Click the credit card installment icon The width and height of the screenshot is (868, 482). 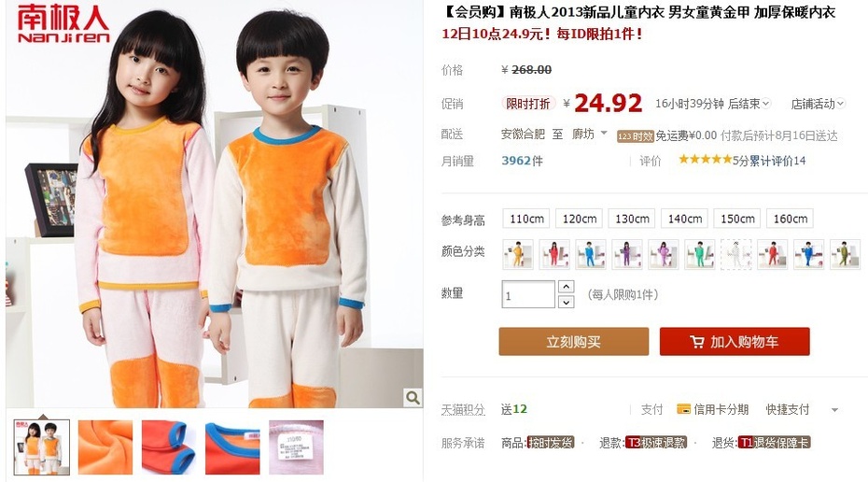(x=683, y=409)
